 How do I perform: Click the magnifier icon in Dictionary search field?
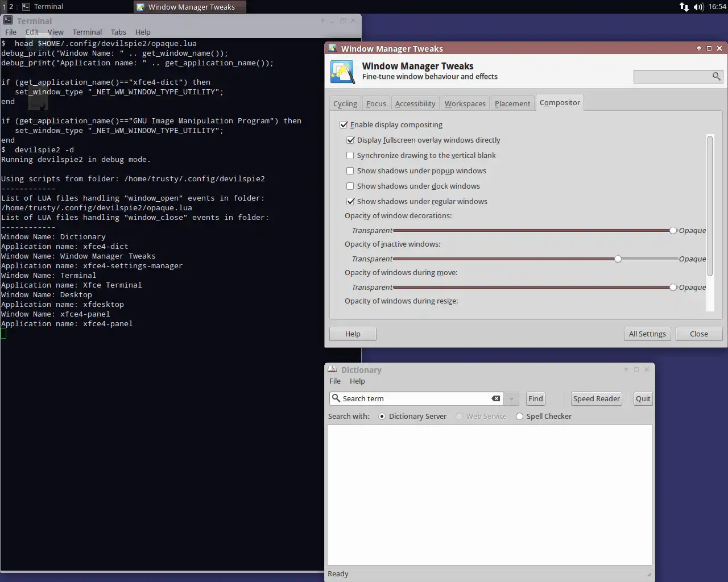[x=336, y=398]
